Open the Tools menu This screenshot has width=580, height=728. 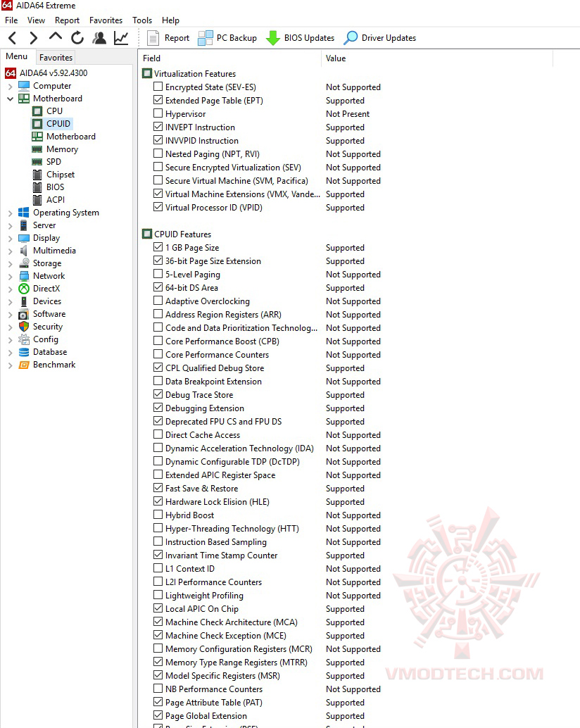(142, 20)
